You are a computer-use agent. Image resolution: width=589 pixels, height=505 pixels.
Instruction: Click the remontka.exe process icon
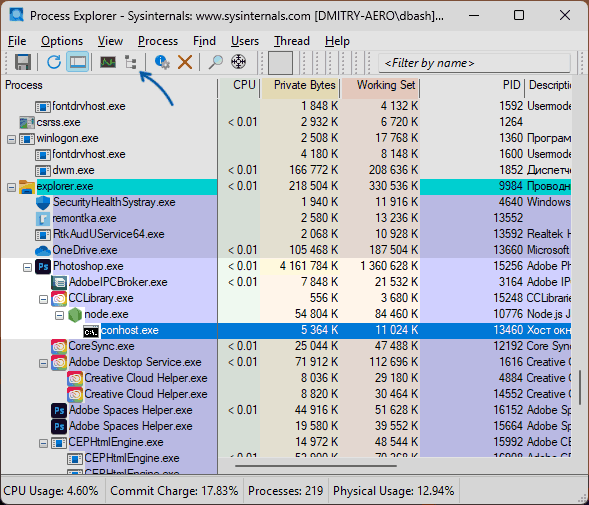point(43,219)
